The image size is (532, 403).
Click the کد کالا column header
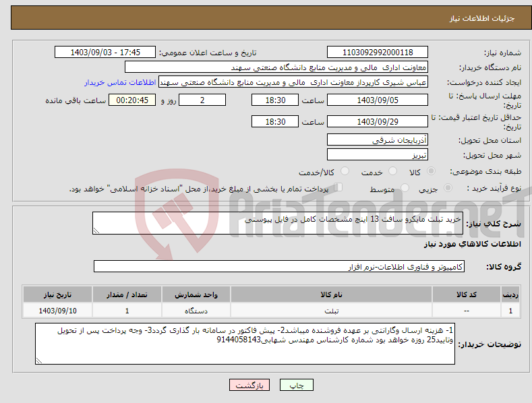pyautogui.click(x=466, y=294)
